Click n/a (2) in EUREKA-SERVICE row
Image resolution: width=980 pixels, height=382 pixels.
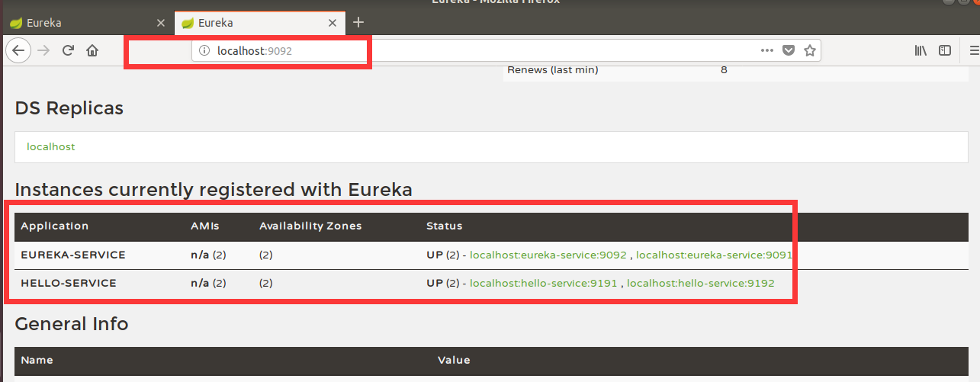click(208, 255)
